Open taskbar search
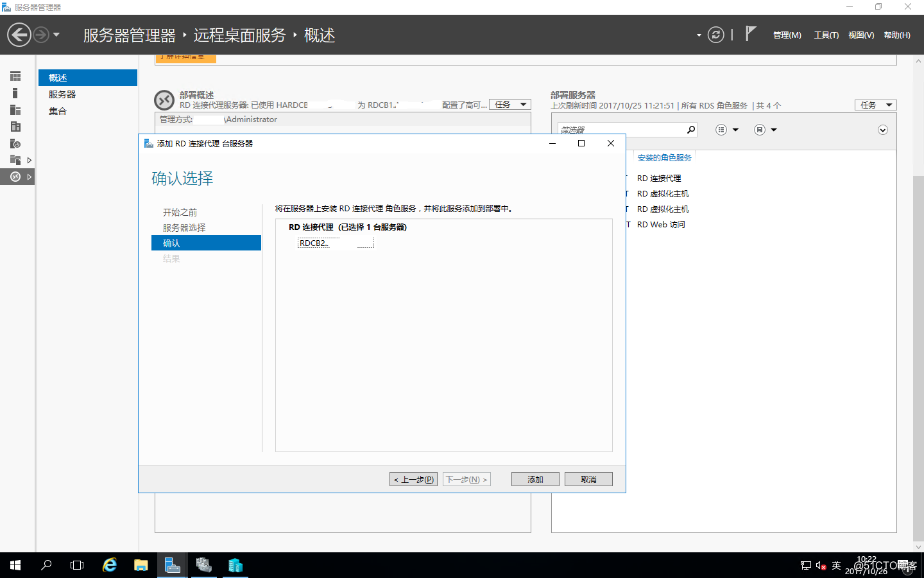 coord(46,565)
